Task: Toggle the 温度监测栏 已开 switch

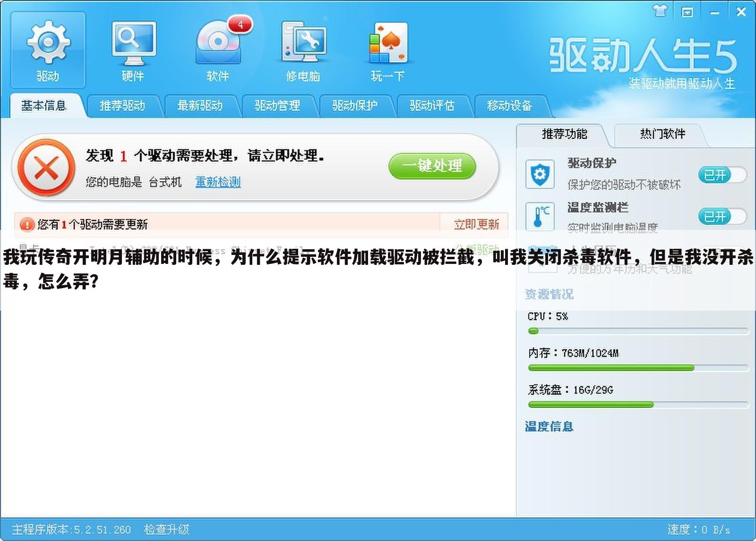Action: pyautogui.click(x=722, y=217)
